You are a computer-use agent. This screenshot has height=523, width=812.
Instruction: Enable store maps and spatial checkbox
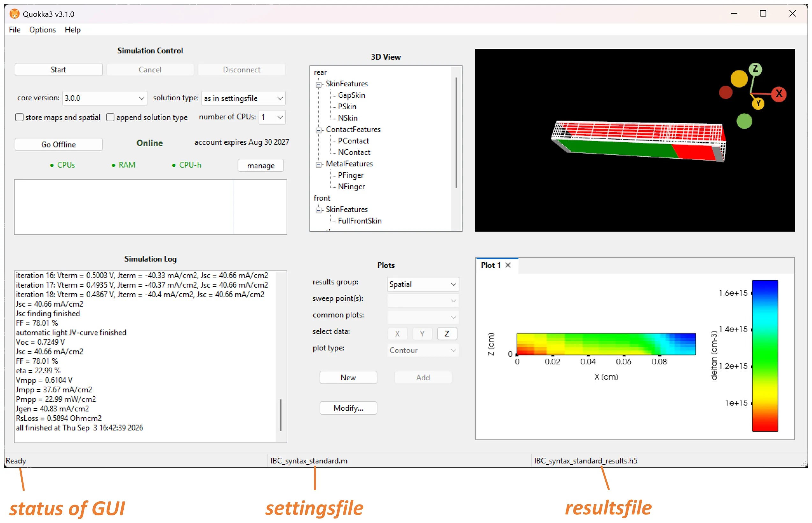coord(19,117)
